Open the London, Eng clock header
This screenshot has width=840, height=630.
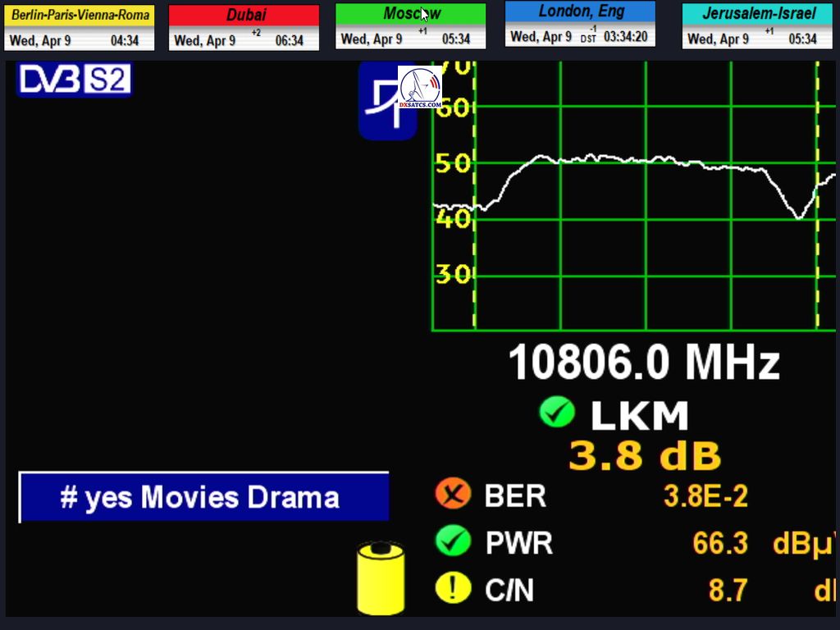580,11
